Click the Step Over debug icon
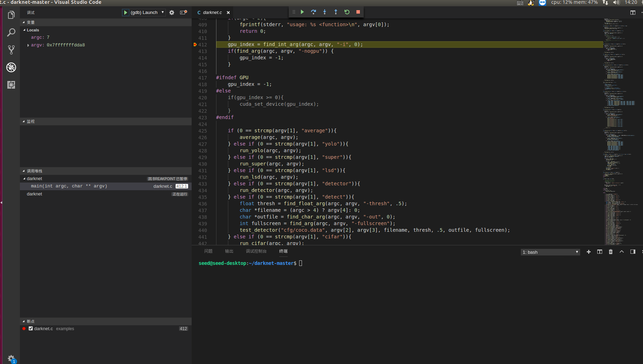643x364 pixels. (x=313, y=12)
